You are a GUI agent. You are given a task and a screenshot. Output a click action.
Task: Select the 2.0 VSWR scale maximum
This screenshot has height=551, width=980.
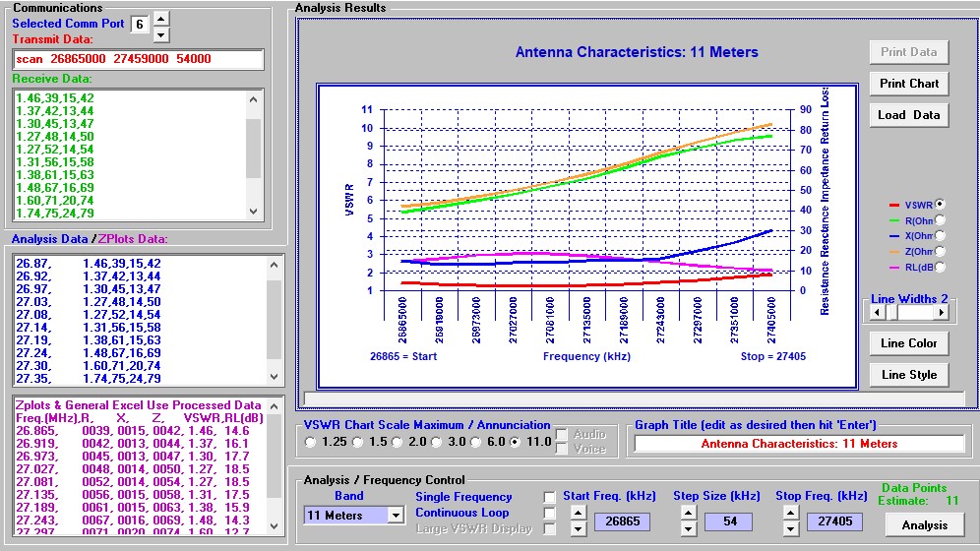click(398, 442)
